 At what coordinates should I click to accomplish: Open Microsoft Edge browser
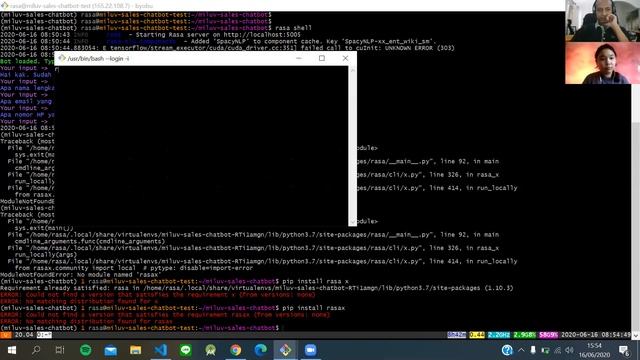[x=260, y=350]
